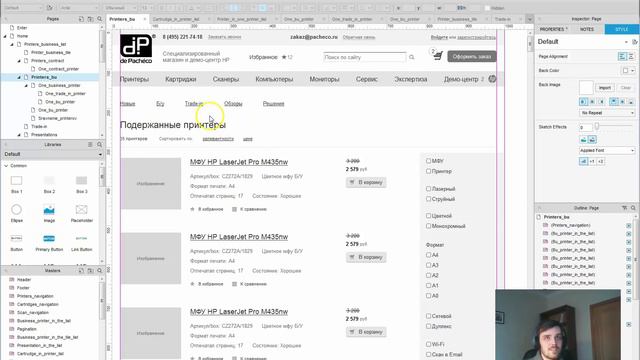
Task: Click the Back Image preview thumbnail
Action: pos(586,87)
